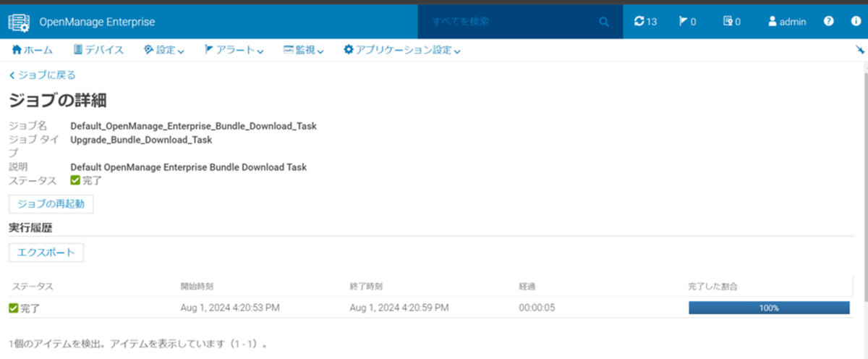Screen dimensions: 868x359
Task: Click the OpenManage Enterprise logo icon
Action: pos(19,22)
